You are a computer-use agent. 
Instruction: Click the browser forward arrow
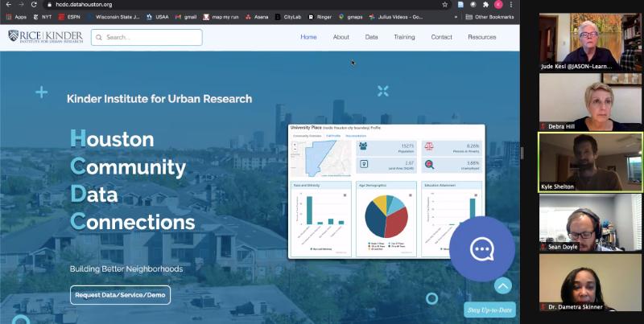click(21, 5)
